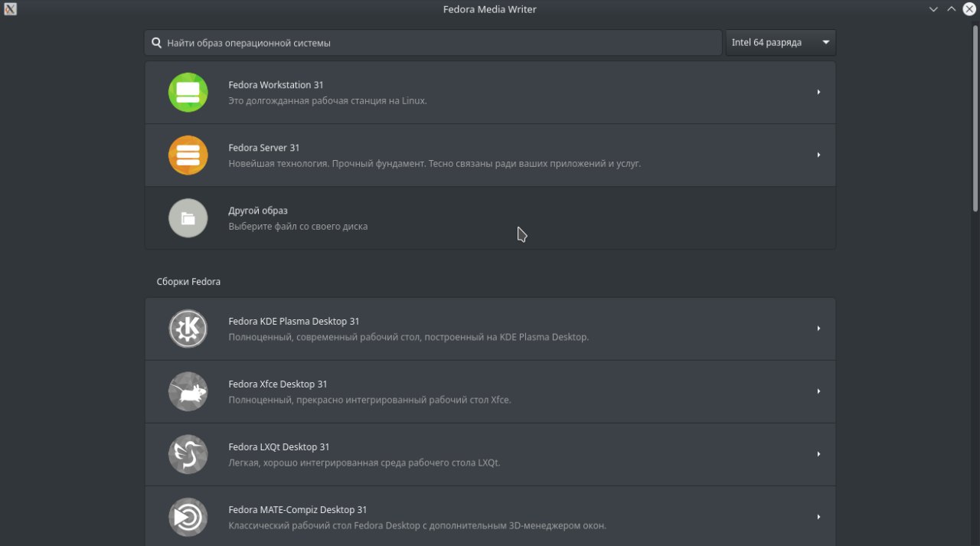Choose Другой образ custom image title
The height and width of the screenshot is (546, 980).
[258, 211]
